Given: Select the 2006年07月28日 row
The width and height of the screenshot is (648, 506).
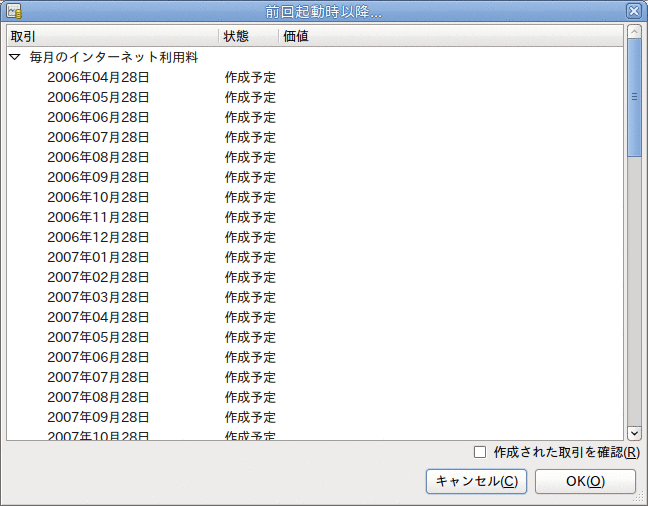Looking at the screenshot, I should [315, 137].
